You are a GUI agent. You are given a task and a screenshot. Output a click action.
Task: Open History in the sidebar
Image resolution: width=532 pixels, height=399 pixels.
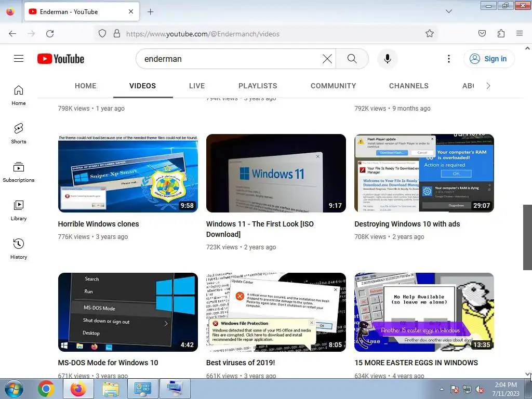(x=19, y=249)
